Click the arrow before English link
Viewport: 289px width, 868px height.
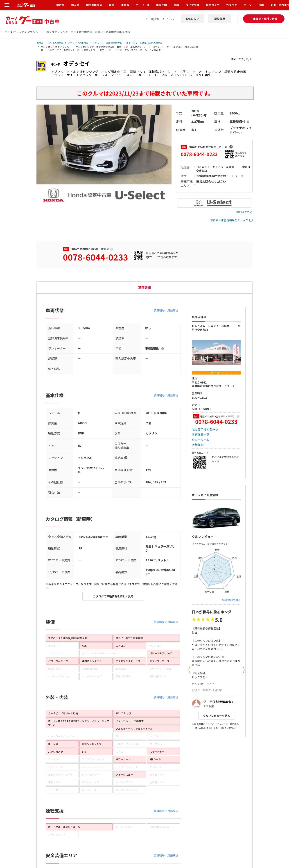click(147, 19)
